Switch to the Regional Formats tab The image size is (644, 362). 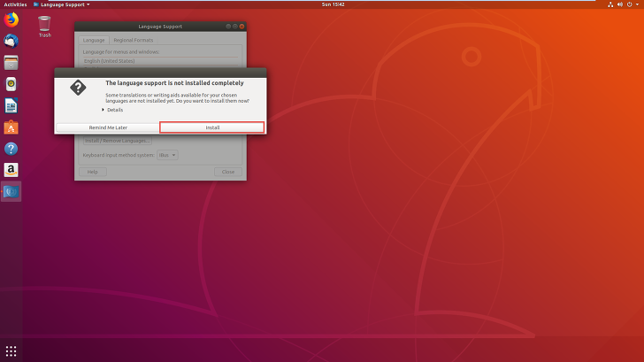[x=133, y=40]
